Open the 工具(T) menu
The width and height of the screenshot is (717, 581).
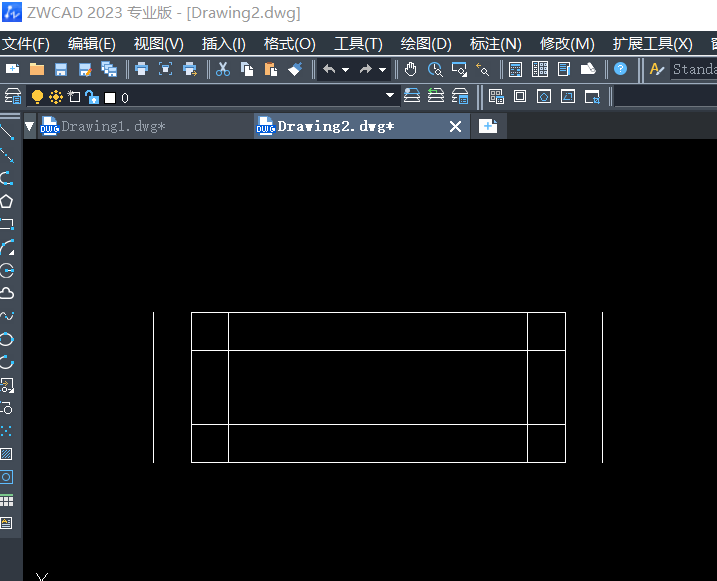click(358, 44)
